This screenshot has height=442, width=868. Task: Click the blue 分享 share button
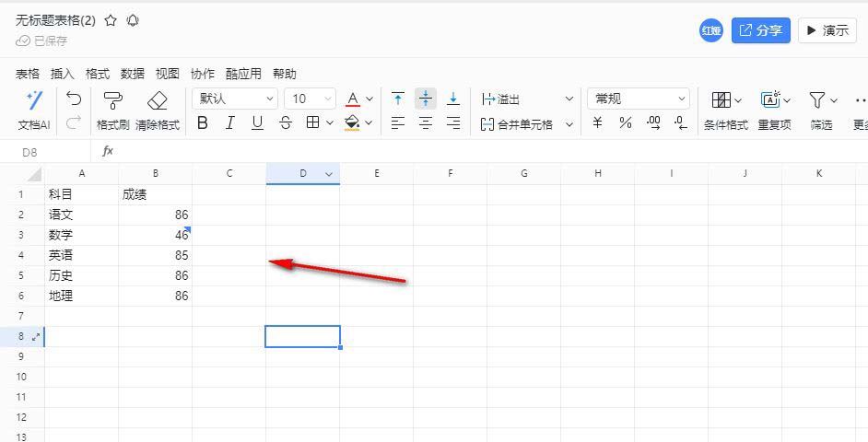point(760,30)
